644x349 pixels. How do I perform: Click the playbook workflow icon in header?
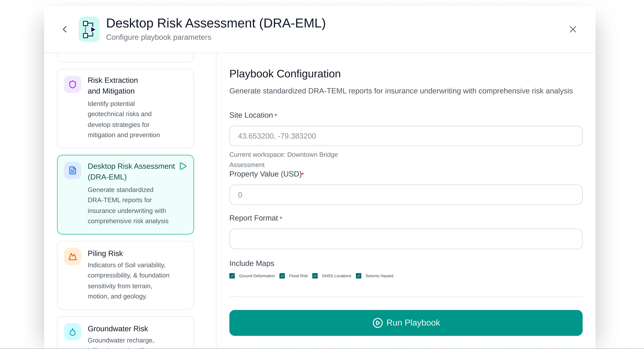pos(89,29)
